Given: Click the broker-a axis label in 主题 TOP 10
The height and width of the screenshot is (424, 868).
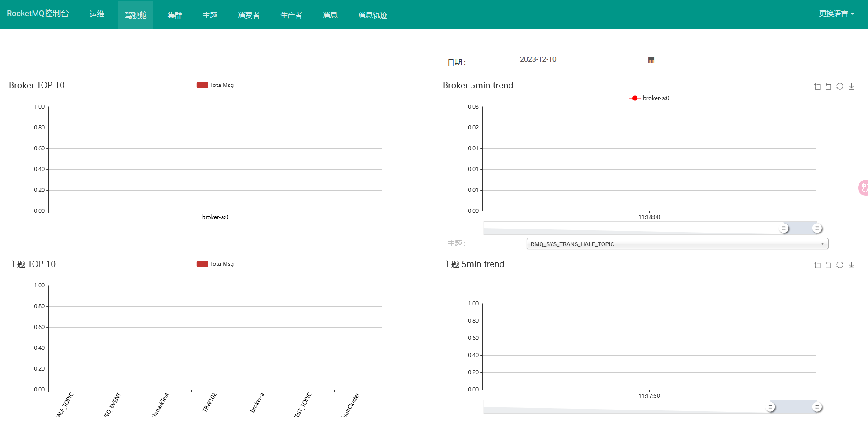Looking at the screenshot, I should [257, 402].
